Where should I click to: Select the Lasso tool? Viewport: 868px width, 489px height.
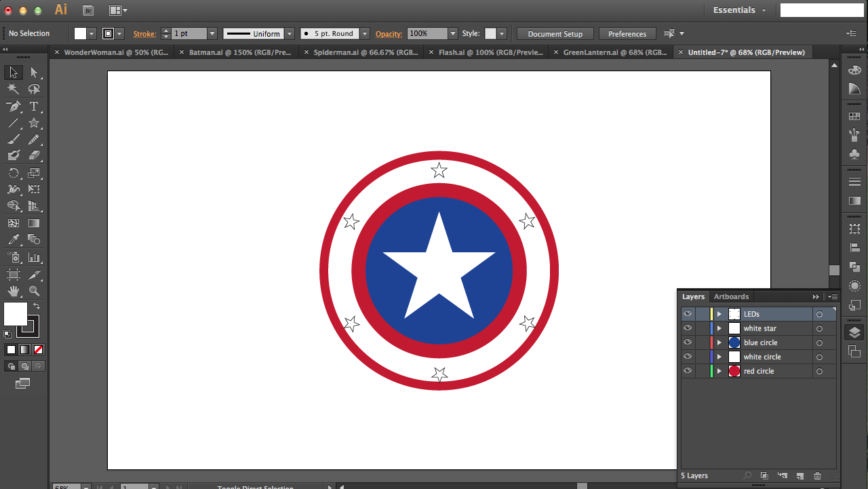tap(34, 90)
